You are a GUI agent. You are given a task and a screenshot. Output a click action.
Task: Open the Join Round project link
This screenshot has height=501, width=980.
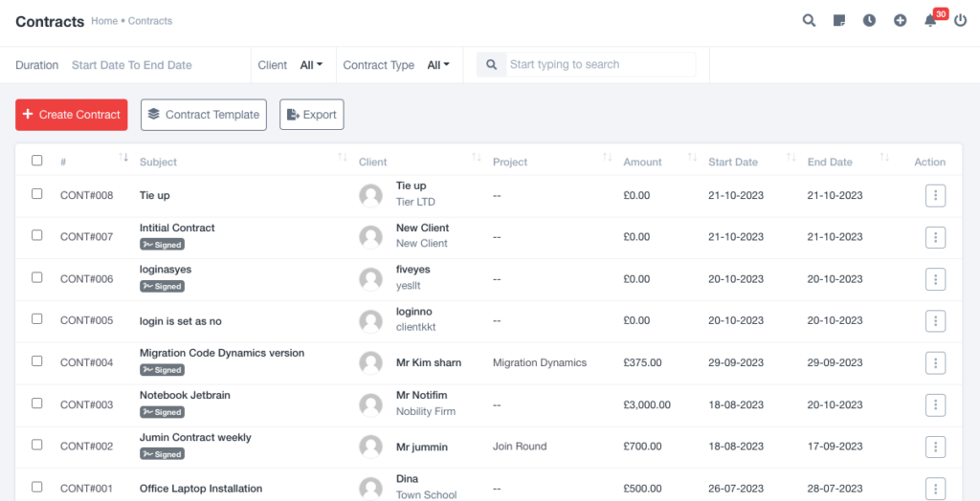[x=520, y=447]
